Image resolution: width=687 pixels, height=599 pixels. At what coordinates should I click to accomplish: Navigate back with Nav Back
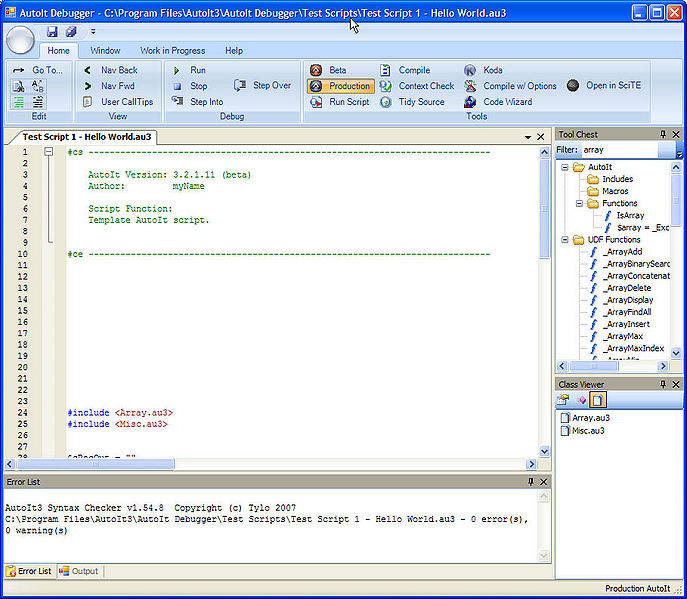110,70
